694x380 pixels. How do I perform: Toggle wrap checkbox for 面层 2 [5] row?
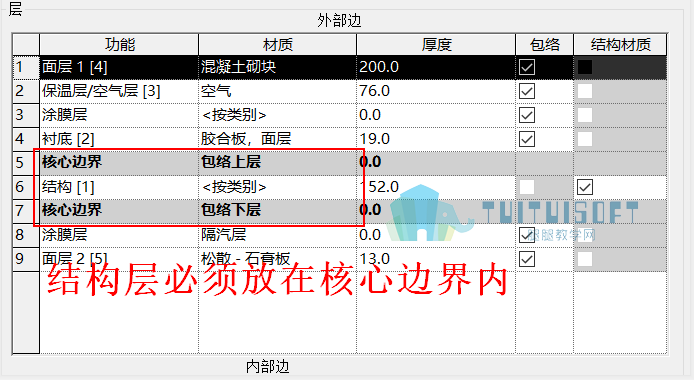tap(527, 259)
